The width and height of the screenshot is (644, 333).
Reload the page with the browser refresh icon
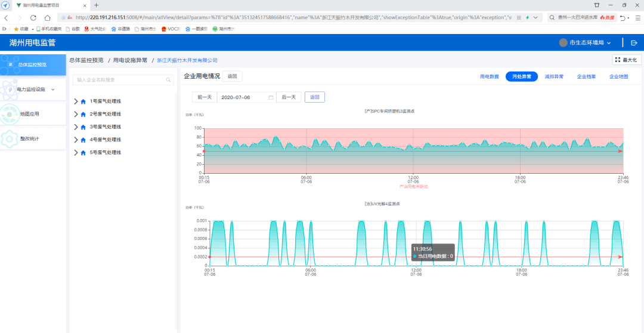pyautogui.click(x=33, y=17)
